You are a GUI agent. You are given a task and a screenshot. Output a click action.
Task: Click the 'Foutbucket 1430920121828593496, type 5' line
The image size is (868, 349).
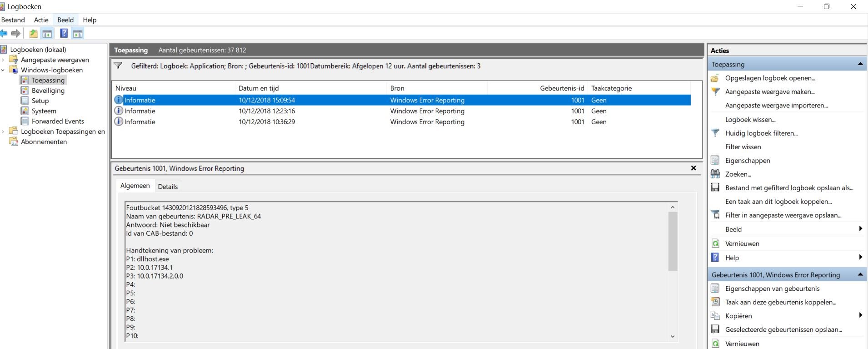[x=187, y=207]
